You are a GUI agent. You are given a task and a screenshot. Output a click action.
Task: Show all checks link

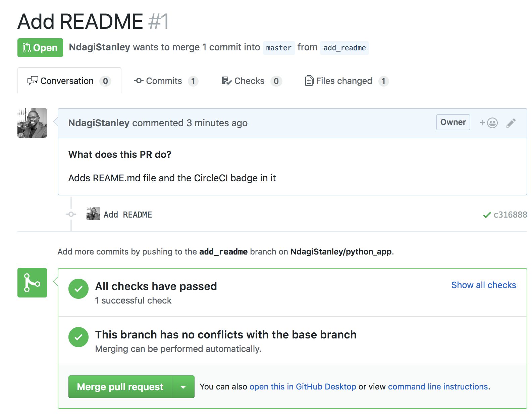[483, 285]
